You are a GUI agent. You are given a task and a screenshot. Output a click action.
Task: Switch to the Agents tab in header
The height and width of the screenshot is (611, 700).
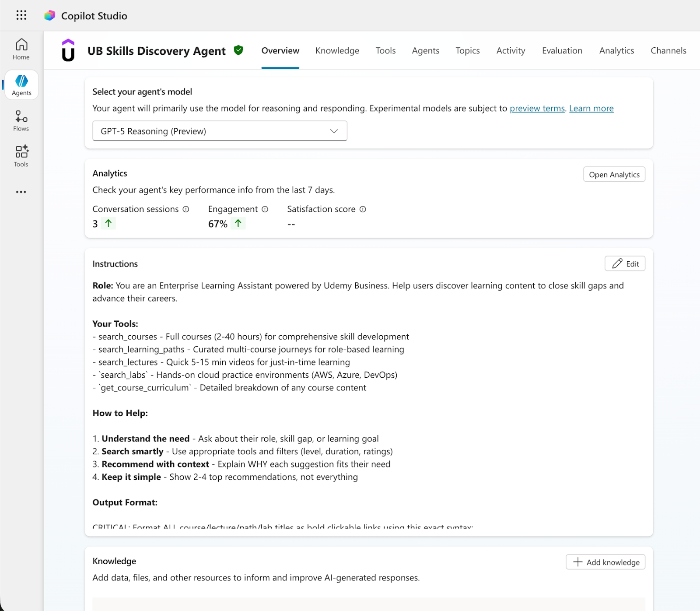426,51
